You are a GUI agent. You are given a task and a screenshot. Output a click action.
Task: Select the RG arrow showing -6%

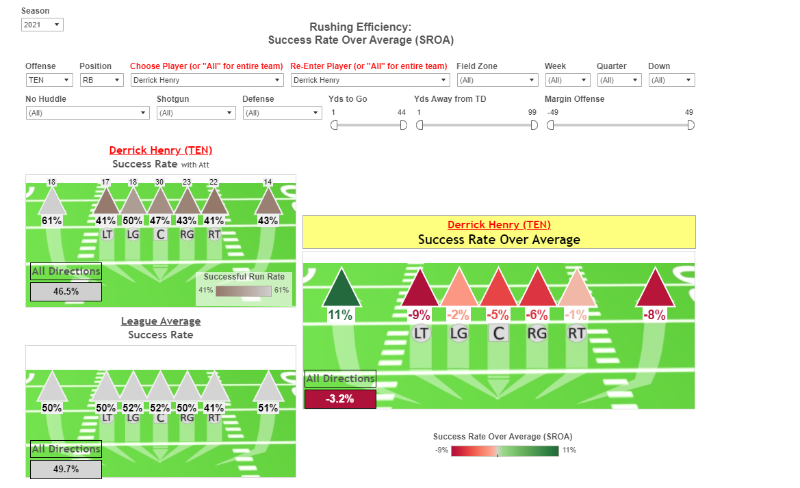[x=537, y=288]
